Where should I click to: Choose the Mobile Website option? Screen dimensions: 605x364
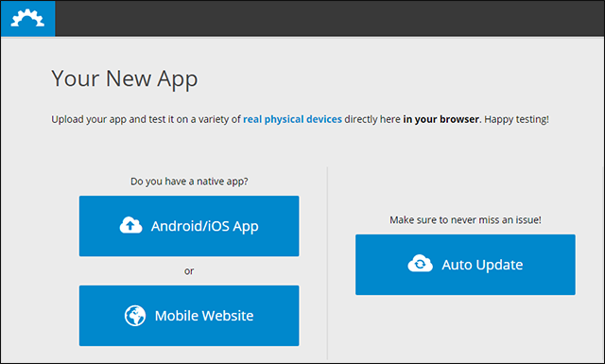tap(189, 316)
